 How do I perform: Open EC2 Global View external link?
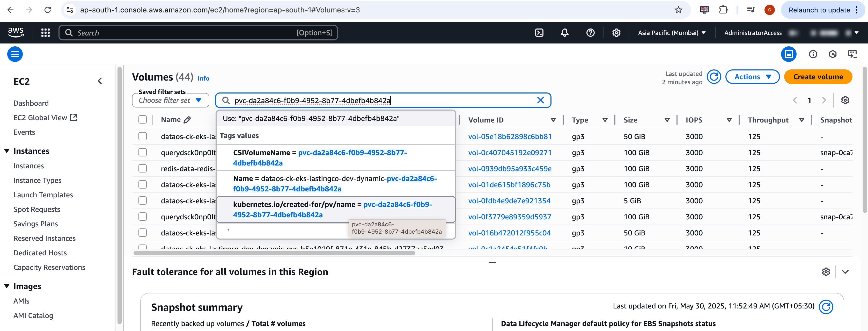click(x=46, y=118)
